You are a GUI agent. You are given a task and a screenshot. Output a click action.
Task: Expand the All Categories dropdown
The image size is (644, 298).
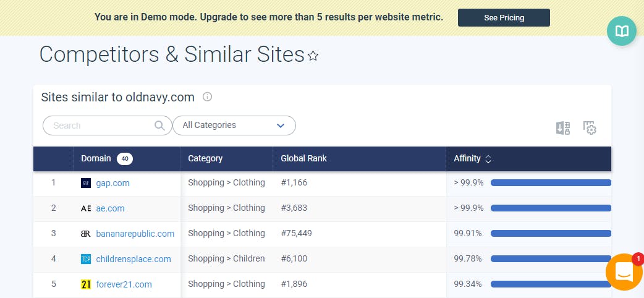point(234,126)
